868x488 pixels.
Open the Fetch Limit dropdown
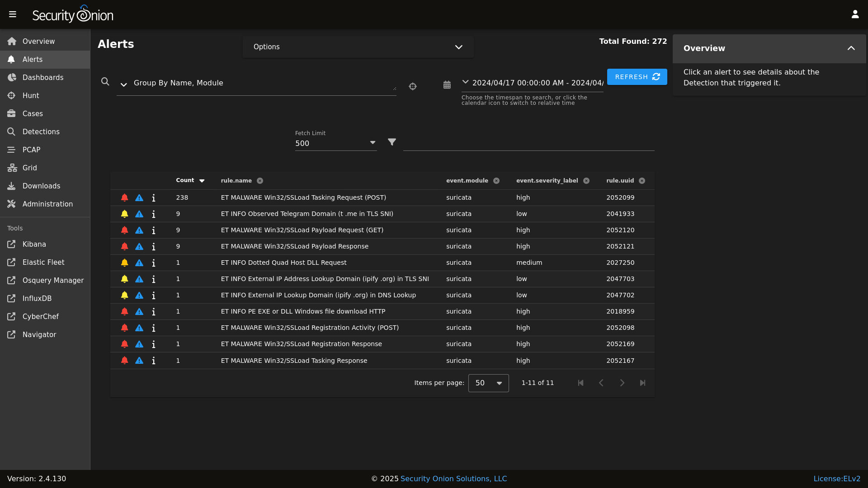335,143
